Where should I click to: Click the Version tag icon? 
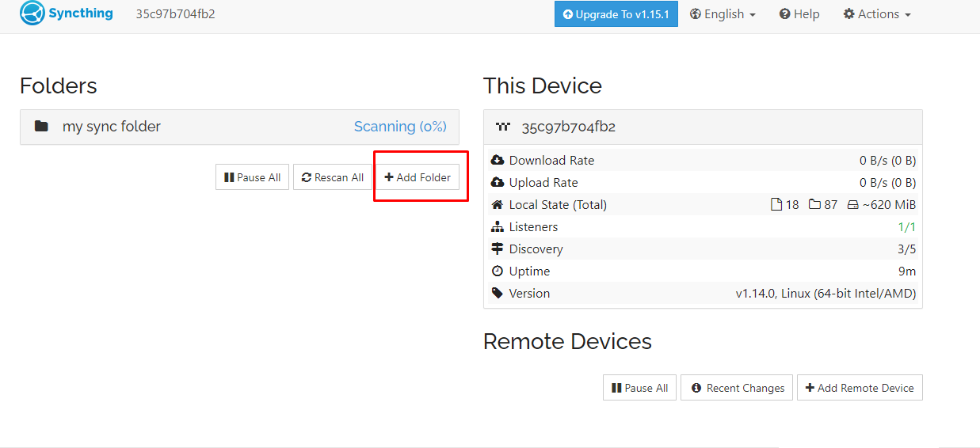(498, 293)
